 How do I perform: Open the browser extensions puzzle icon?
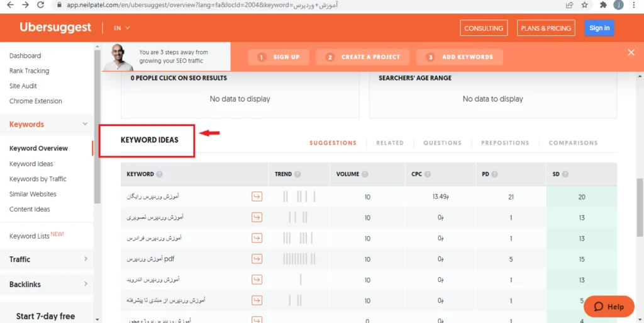[603, 5]
